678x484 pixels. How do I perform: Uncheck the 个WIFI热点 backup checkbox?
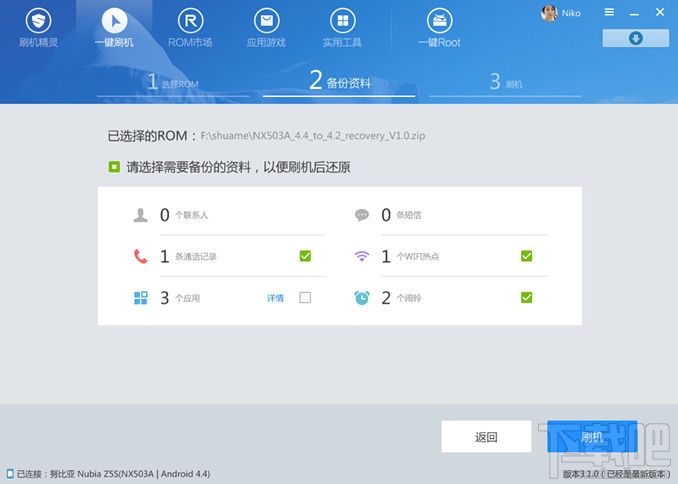pos(527,256)
